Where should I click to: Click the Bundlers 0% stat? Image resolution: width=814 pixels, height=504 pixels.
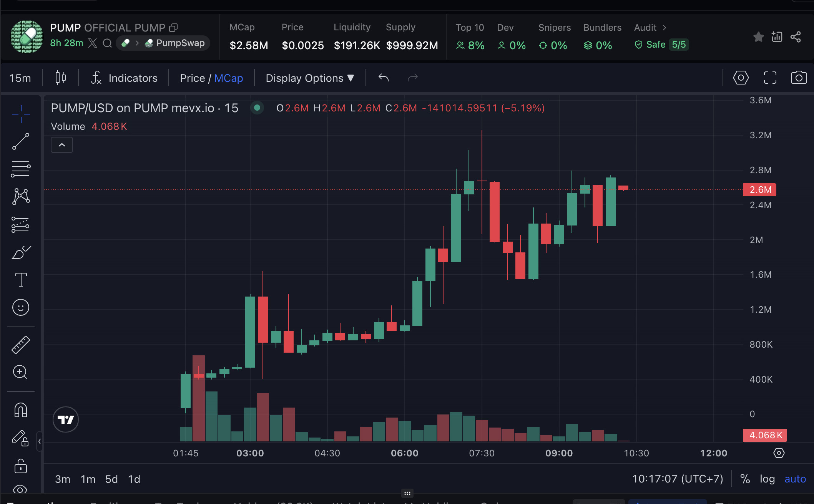pyautogui.click(x=602, y=37)
